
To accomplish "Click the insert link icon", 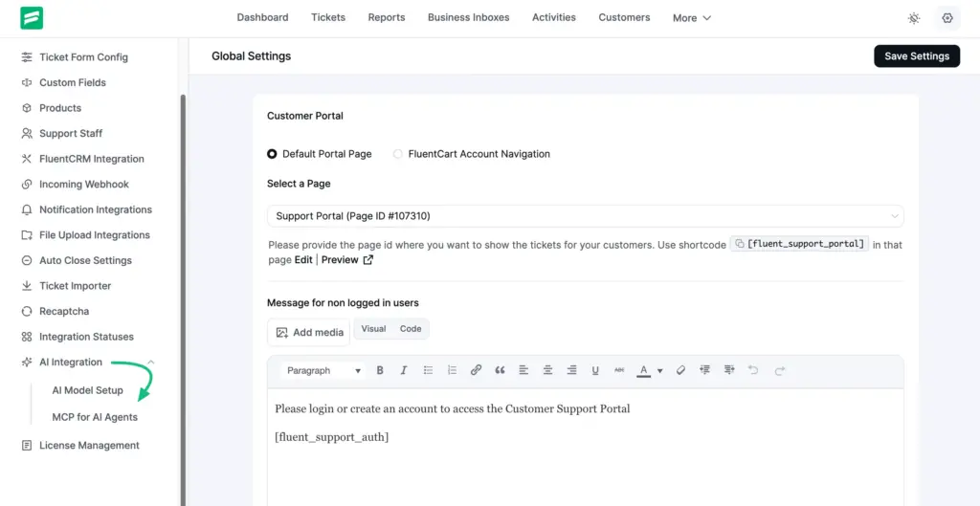I will [477, 370].
